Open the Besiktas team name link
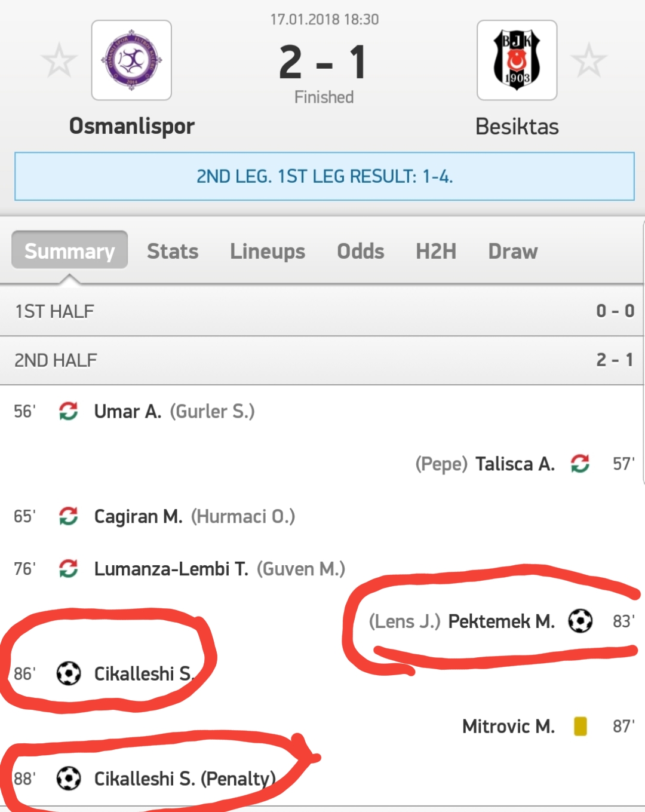This screenshot has width=645, height=812. [x=517, y=126]
